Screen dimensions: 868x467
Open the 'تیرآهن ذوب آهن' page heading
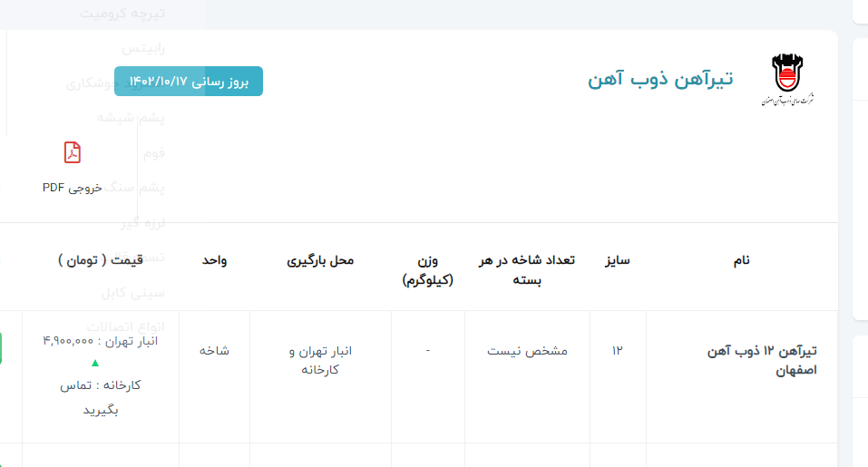point(660,80)
